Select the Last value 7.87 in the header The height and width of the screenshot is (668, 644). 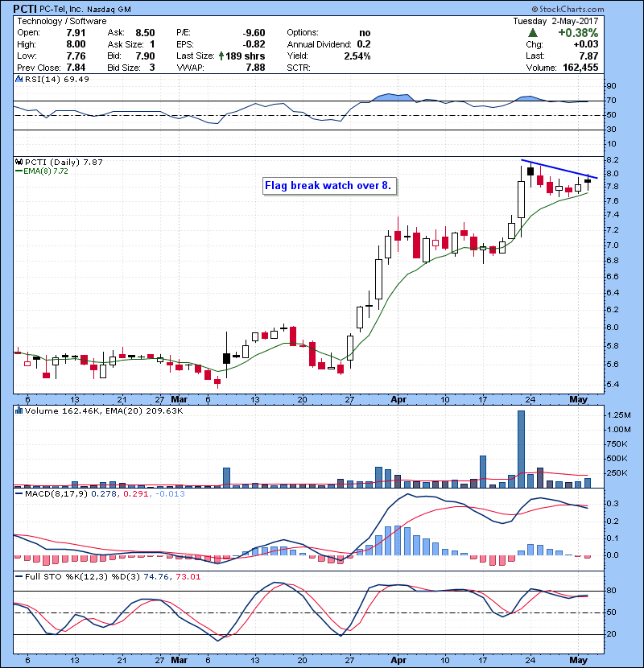coord(588,56)
